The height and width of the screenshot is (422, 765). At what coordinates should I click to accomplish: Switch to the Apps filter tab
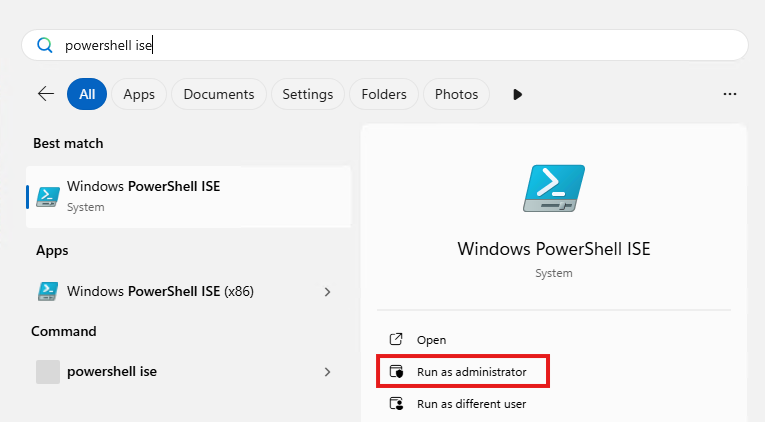(x=139, y=94)
